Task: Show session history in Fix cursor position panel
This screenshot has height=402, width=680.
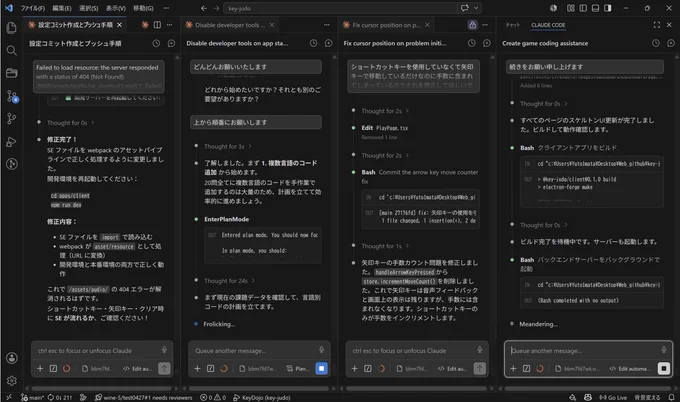Action: point(471,43)
